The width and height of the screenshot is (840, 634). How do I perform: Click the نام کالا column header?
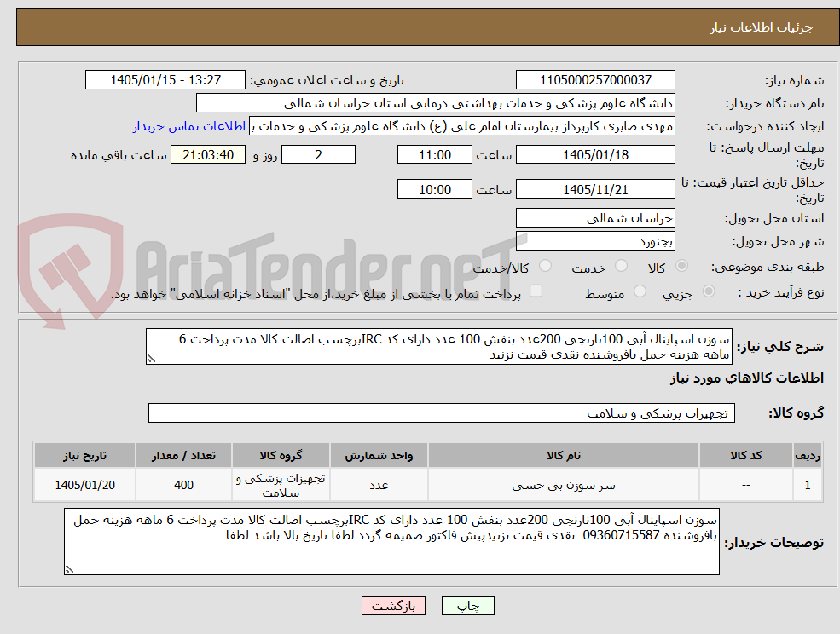[563, 455]
